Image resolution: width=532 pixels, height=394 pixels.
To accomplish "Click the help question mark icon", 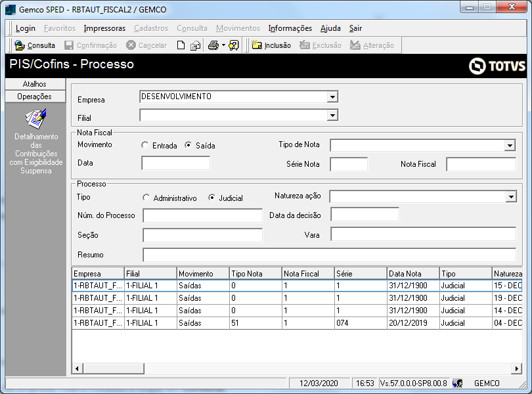I will (x=234, y=45).
